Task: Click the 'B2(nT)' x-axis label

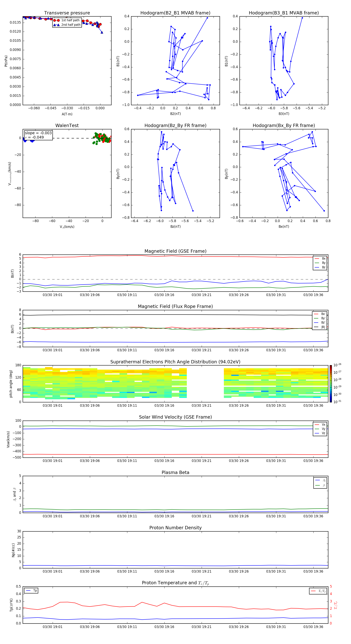Action: click(175, 114)
